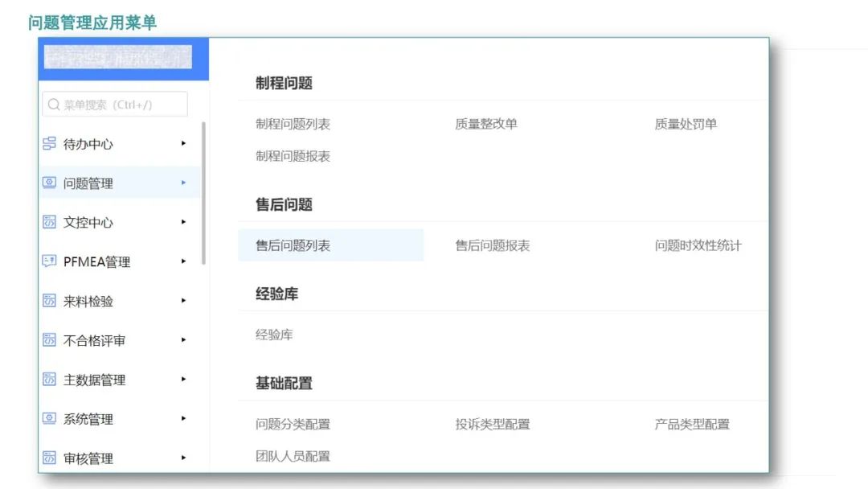Click the 系统管理 sidebar icon
868x489 pixels.
[x=49, y=419]
